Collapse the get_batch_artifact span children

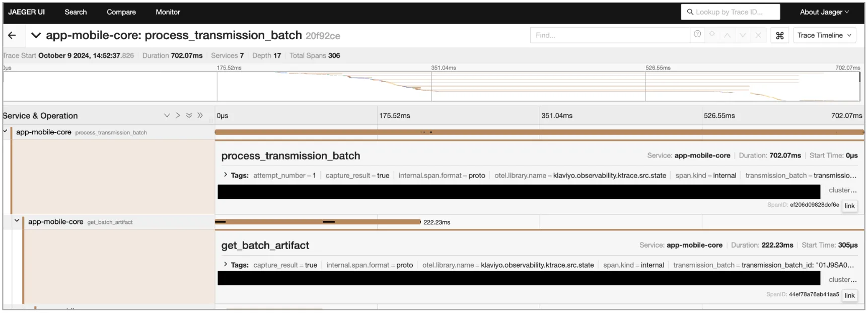[x=17, y=221]
